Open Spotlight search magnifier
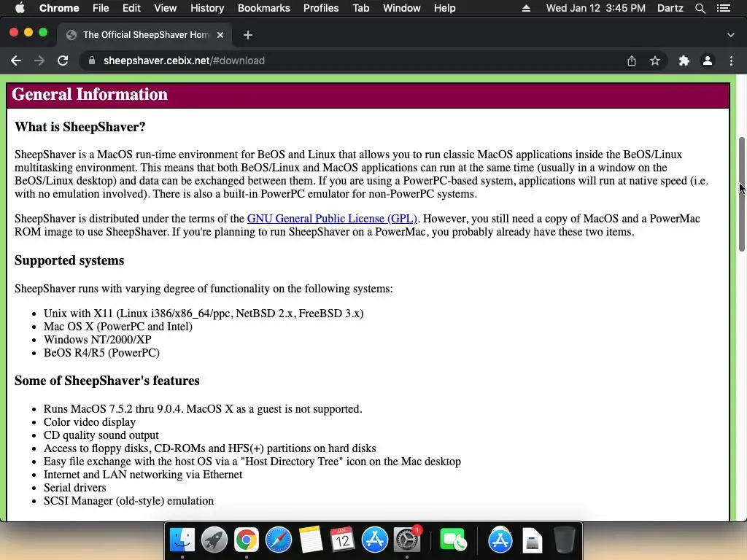 pos(700,8)
